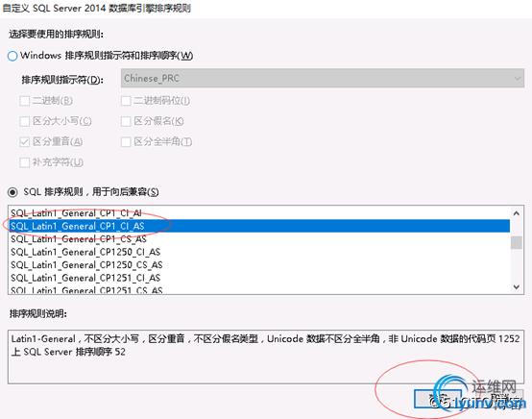Toggle the 区分大小写(C) checkbox

pyautogui.click(x=25, y=121)
